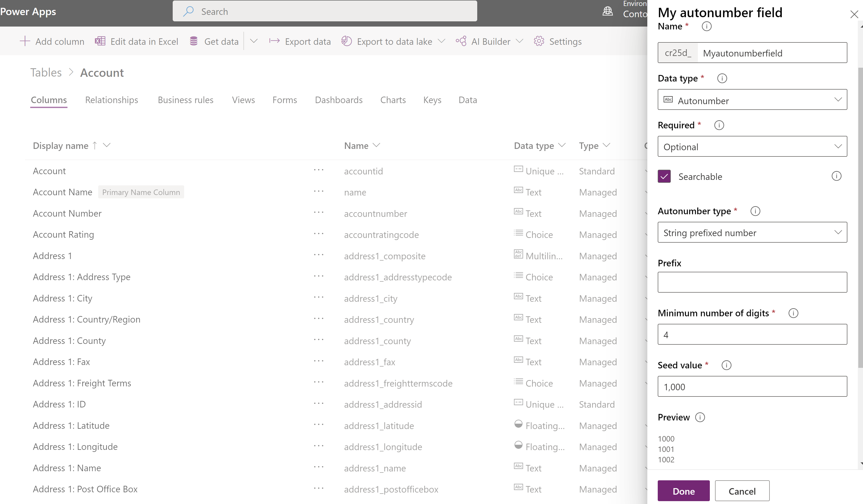Open Export to data lake icon

(x=347, y=41)
